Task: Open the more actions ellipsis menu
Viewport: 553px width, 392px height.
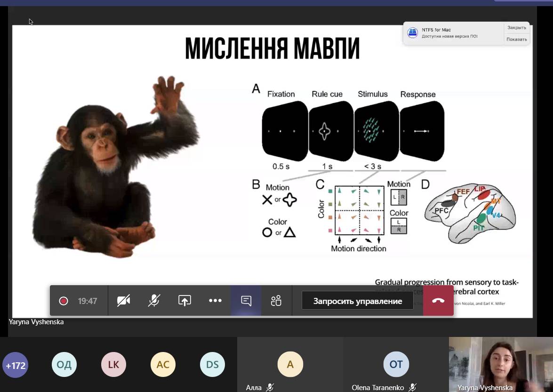Action: pos(215,301)
